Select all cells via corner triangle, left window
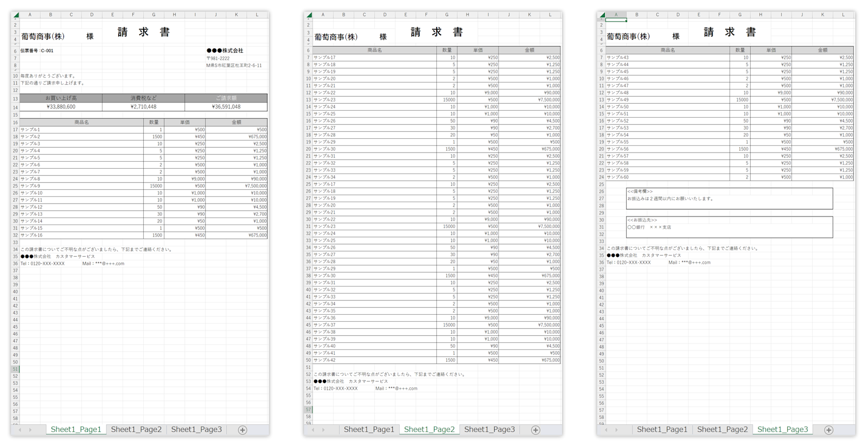 16,15
